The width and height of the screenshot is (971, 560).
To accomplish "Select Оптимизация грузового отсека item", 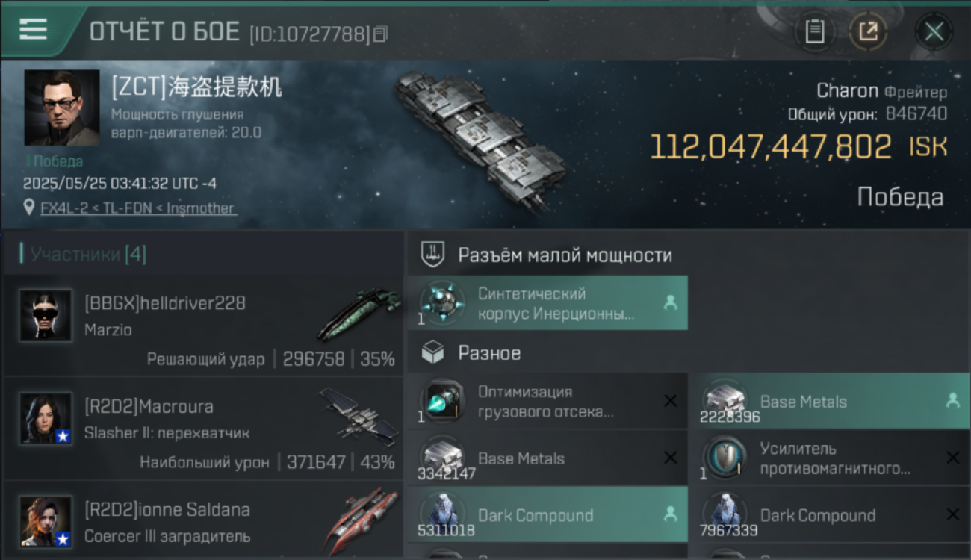I will tap(547, 401).
